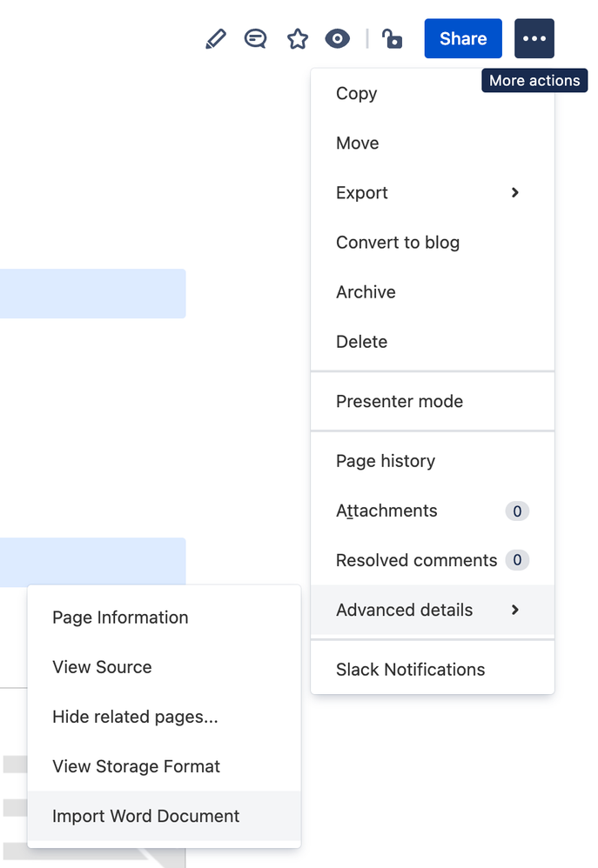
Task: Click the Share button
Action: pyautogui.click(x=462, y=38)
